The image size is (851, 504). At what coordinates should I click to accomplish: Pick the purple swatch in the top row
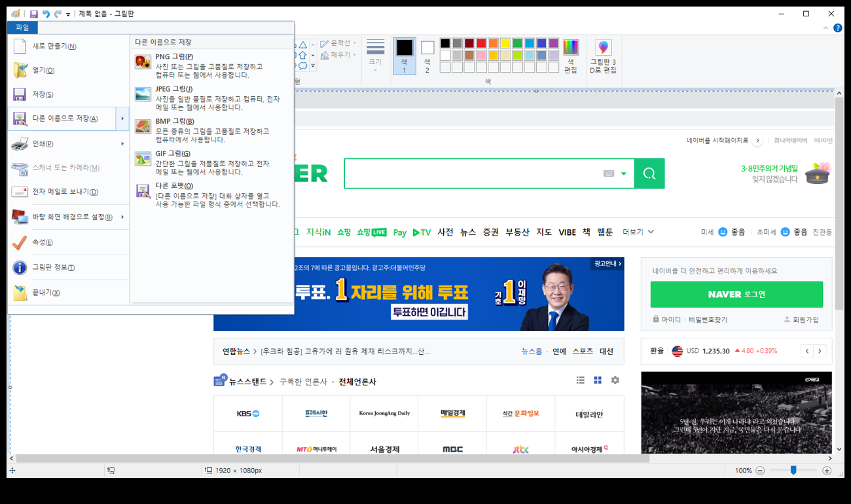[x=553, y=43]
